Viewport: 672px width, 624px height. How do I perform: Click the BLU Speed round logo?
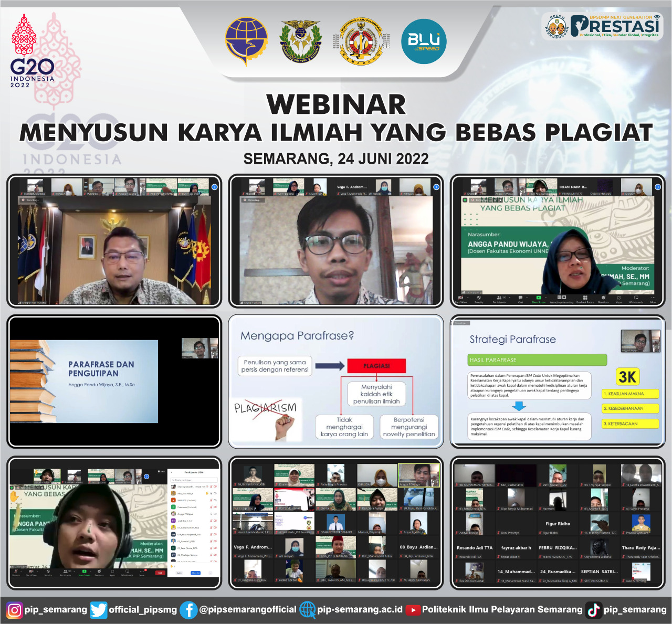pos(424,41)
